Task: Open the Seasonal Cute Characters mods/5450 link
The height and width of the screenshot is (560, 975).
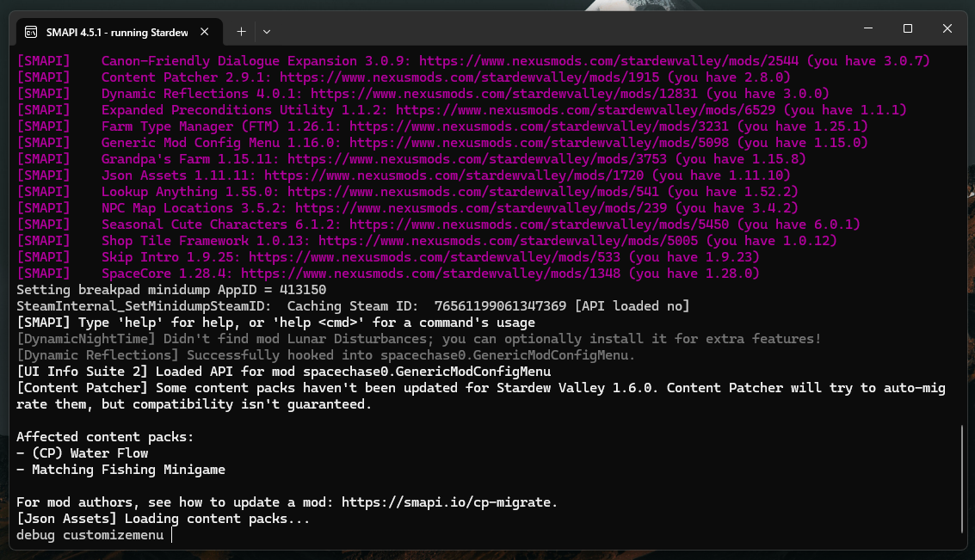Action: point(539,225)
